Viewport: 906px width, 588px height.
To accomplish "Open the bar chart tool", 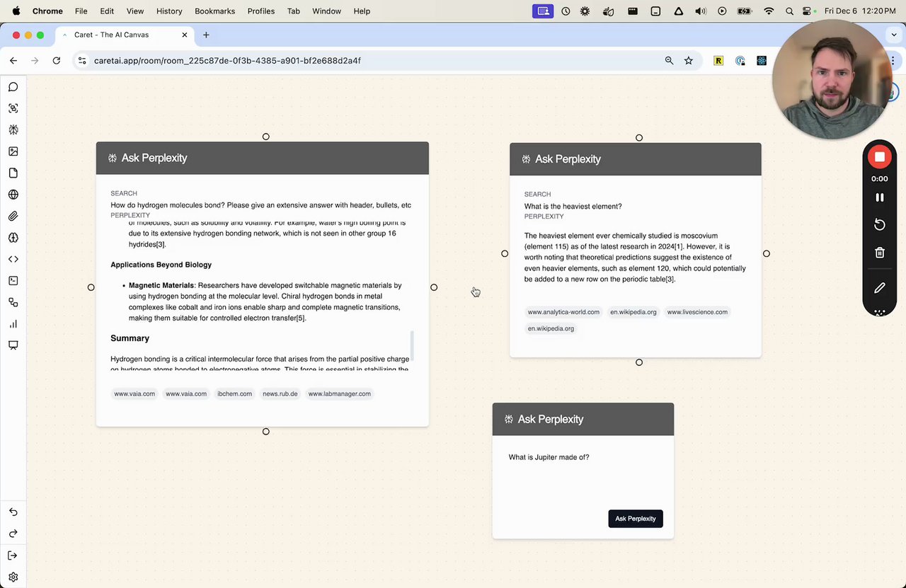I will point(13,324).
